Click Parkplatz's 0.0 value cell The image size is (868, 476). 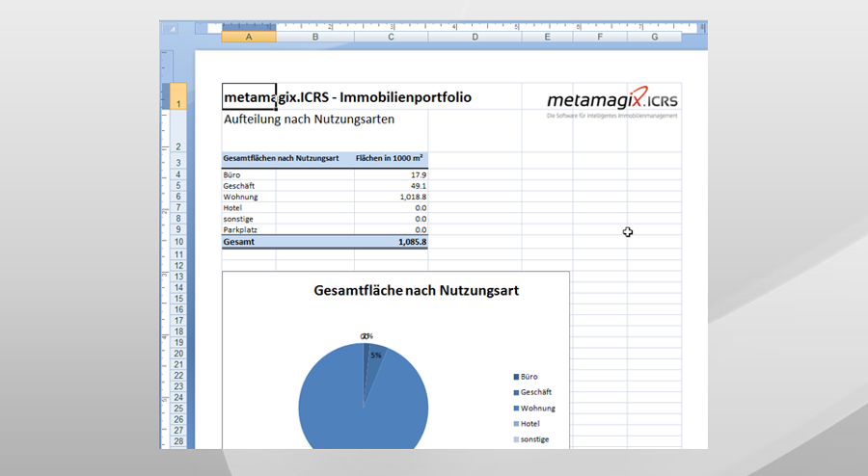click(391, 229)
